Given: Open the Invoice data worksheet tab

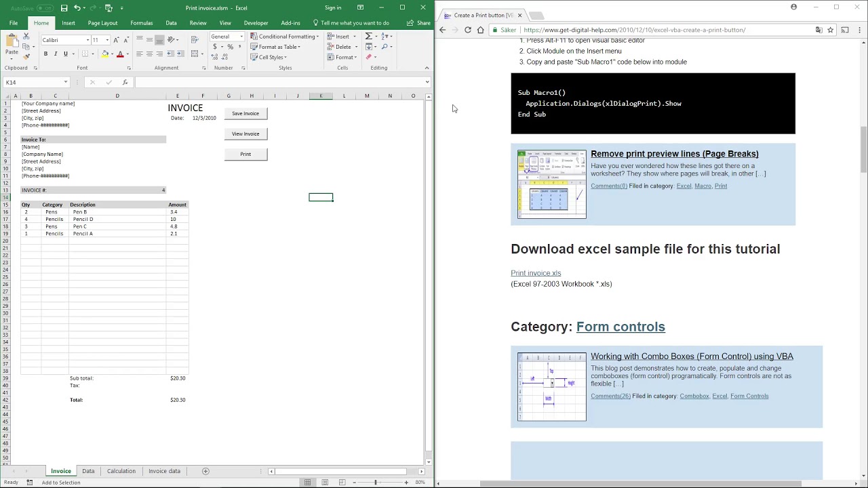Looking at the screenshot, I should tap(165, 471).
